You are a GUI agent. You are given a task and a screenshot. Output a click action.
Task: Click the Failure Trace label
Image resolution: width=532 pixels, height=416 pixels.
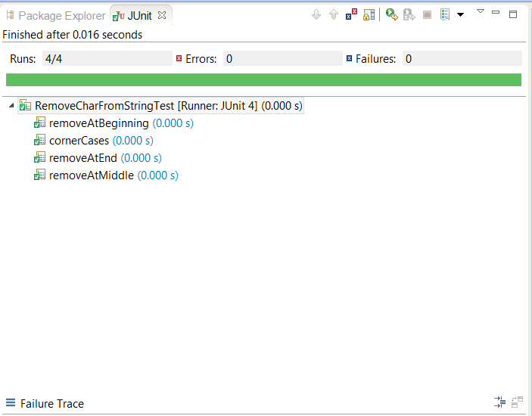coord(52,403)
